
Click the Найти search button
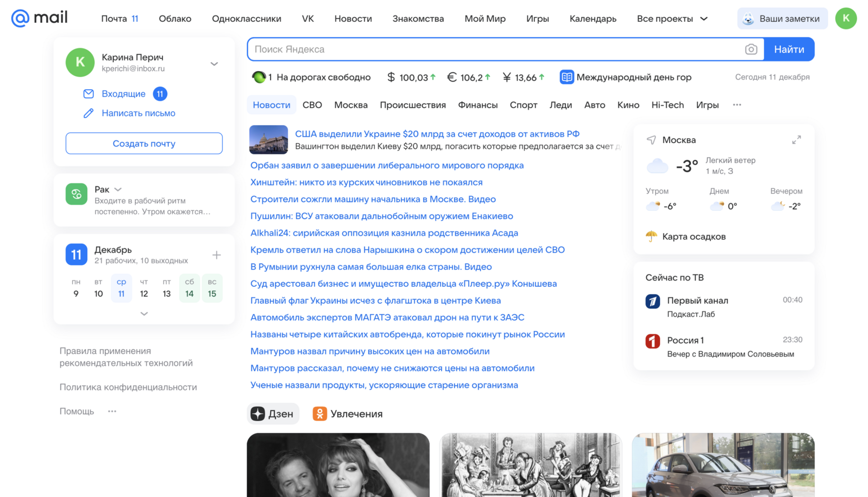[x=789, y=49]
